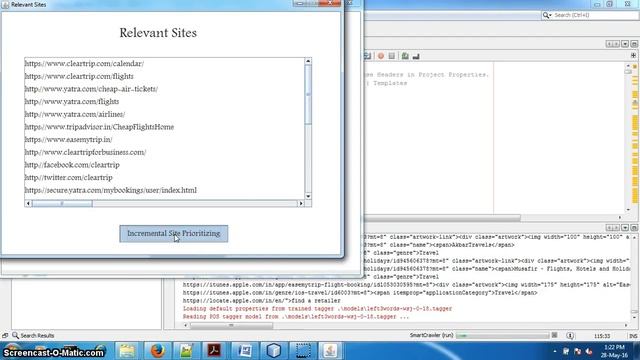Click the sites list scroll-right arrow
This screenshot has height=360, width=640.
coord(301,203)
